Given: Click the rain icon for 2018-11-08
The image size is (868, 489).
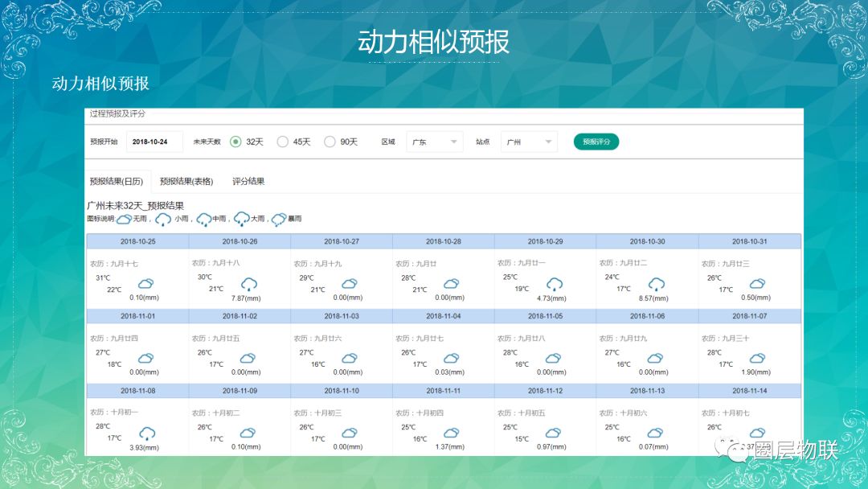Looking at the screenshot, I should (147, 434).
